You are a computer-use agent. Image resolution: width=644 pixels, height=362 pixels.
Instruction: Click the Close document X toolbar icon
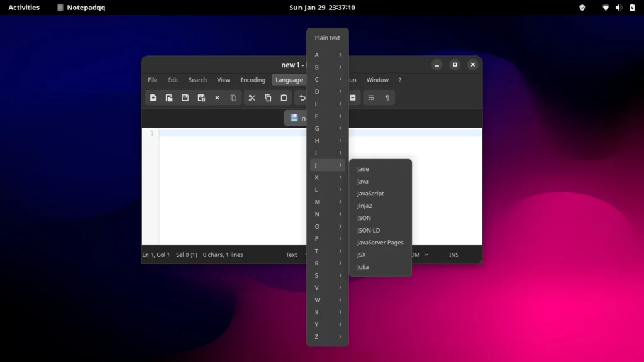tap(218, 97)
